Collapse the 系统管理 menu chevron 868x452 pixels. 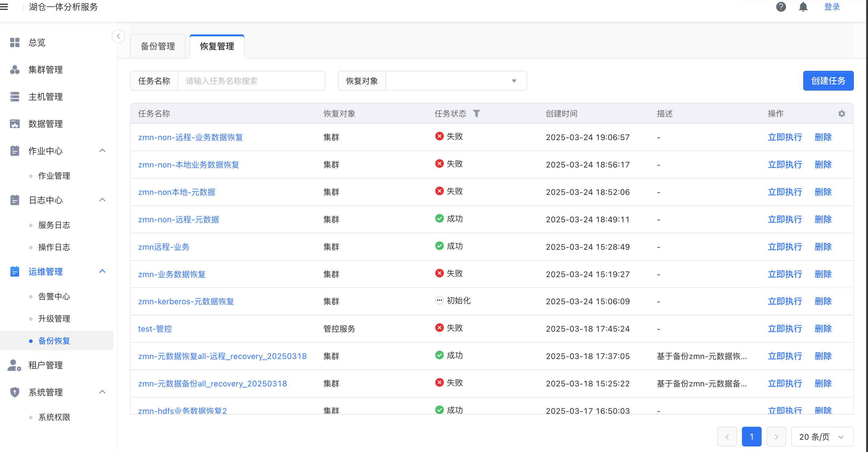pos(102,392)
